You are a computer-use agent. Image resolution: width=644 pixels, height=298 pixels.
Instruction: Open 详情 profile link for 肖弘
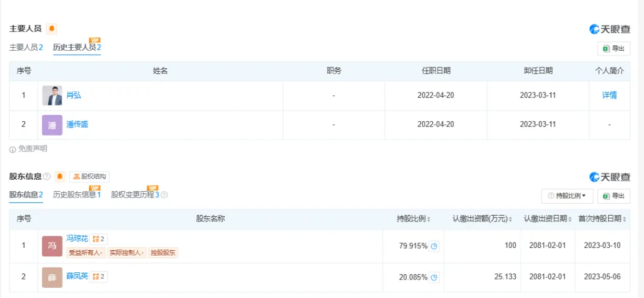[x=609, y=96]
